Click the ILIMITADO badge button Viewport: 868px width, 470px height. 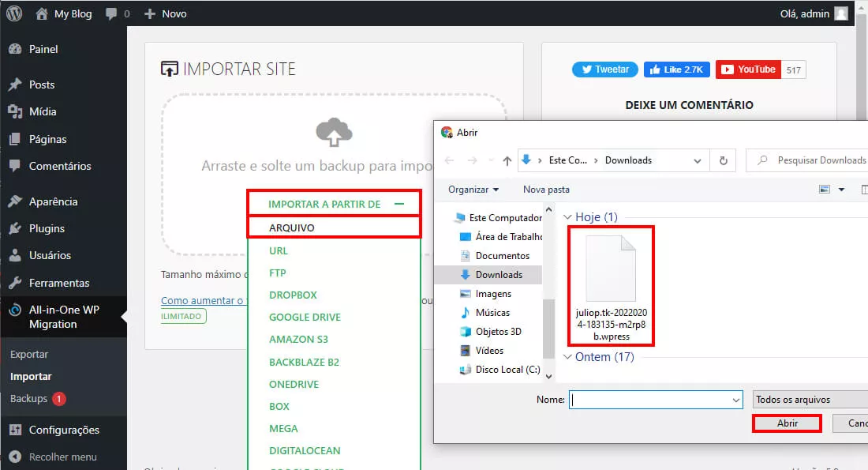(183, 316)
